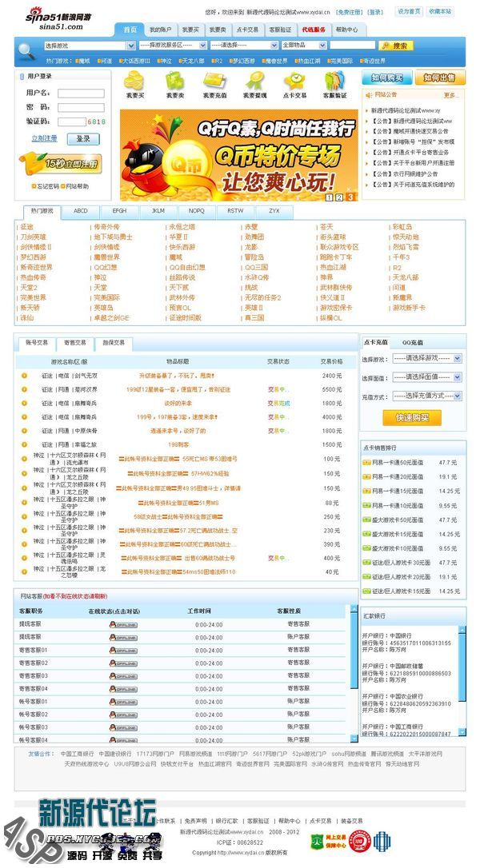480x868 pixels.
Task: Open the 我要充值 card icon
Action: point(214,80)
